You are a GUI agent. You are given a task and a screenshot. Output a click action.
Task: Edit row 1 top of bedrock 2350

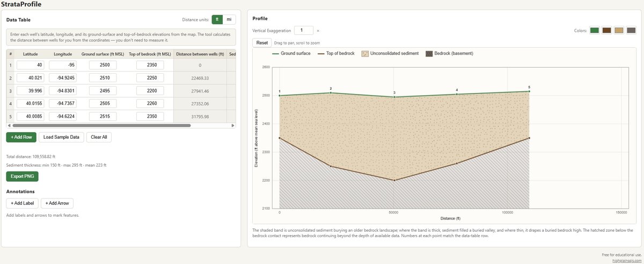click(150, 65)
